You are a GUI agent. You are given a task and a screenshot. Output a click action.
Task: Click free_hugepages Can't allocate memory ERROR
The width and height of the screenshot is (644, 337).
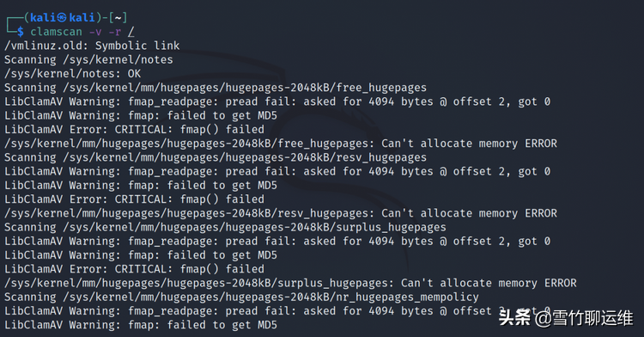pos(281,144)
